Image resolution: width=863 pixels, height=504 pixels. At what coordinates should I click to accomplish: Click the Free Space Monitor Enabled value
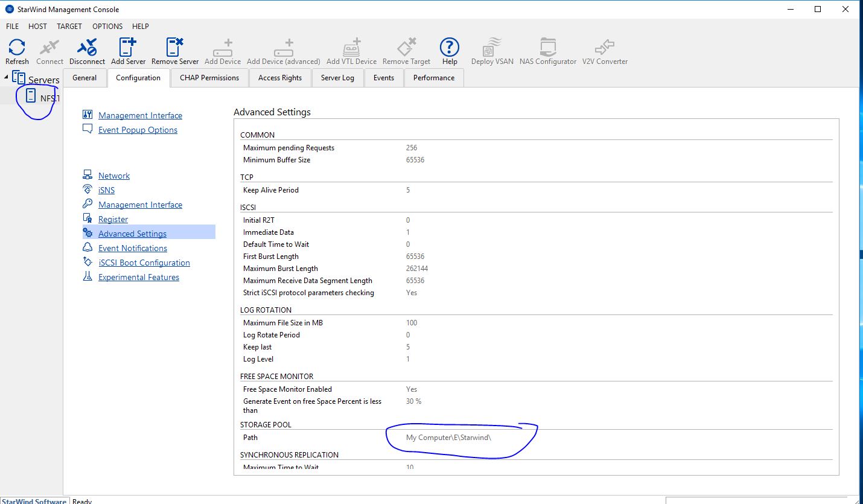tap(412, 389)
